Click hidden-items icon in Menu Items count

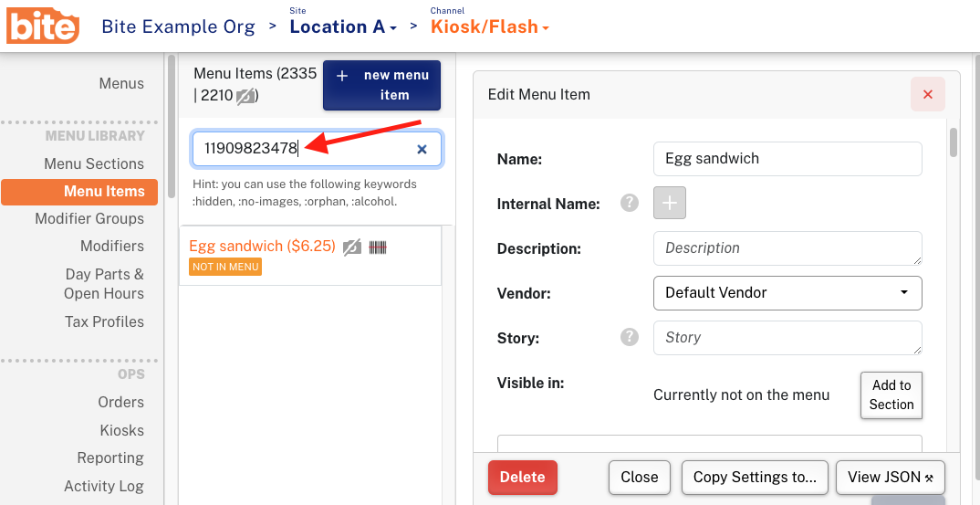pyautogui.click(x=245, y=96)
